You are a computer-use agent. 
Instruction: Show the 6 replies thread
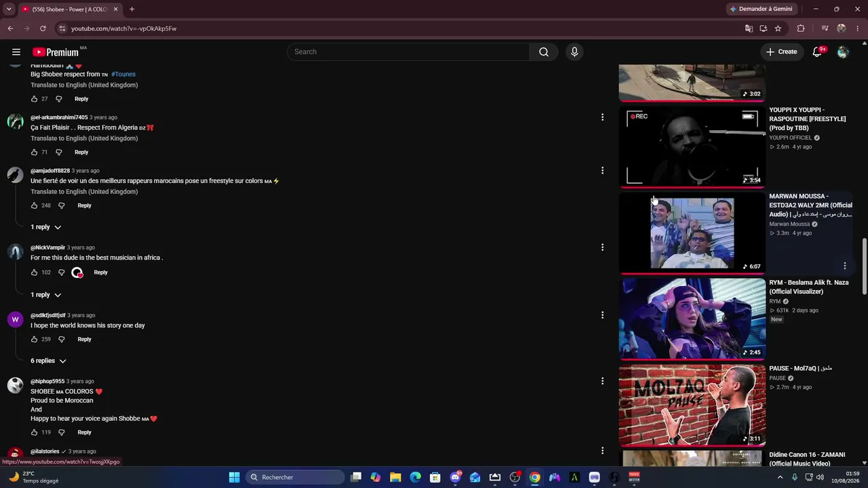[48, 361]
